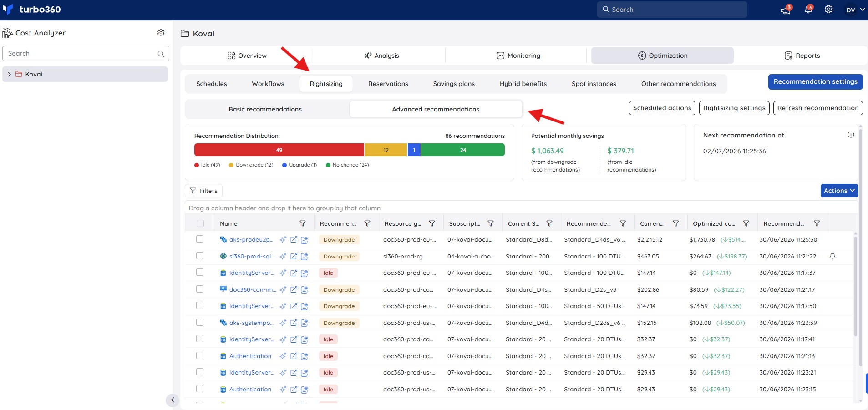
Task: Click the alert bell on the sl360-prod-sql row
Action: point(832,256)
